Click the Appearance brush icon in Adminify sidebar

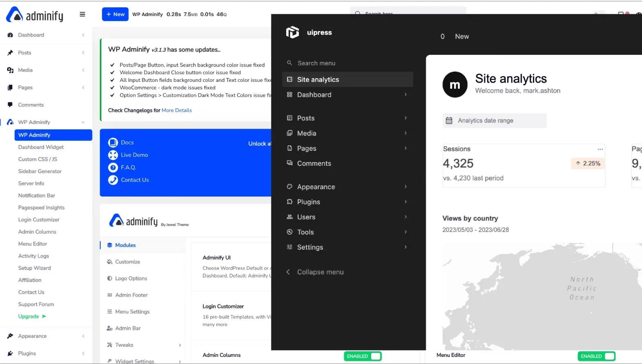click(10, 336)
